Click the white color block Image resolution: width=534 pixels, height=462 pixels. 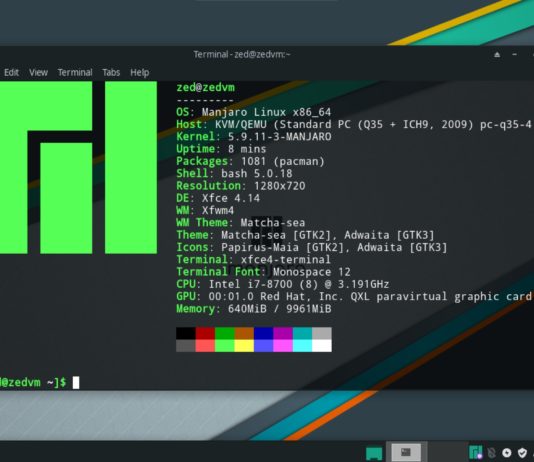click(322, 346)
